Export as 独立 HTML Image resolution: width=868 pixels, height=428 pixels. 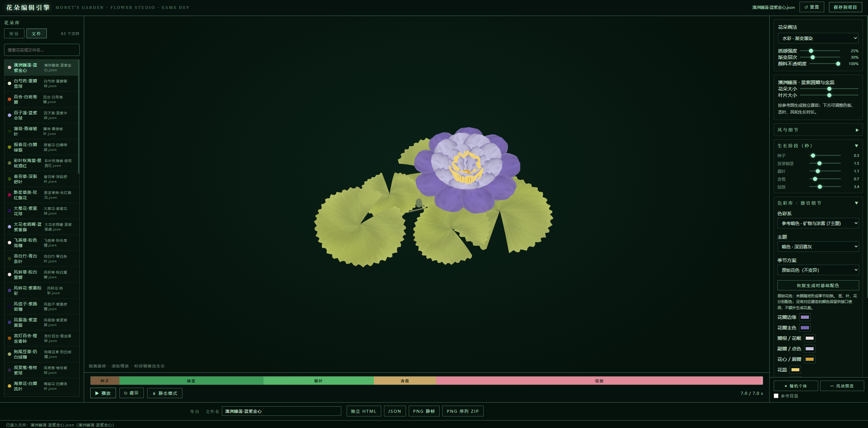(x=364, y=411)
